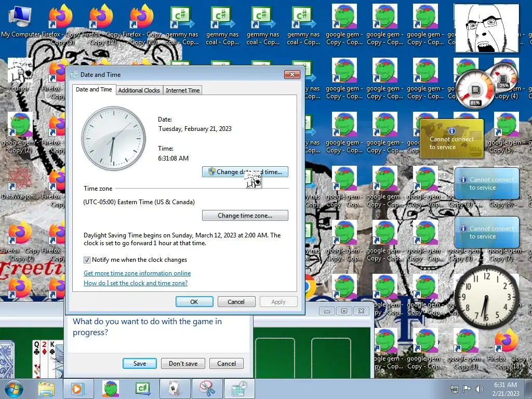
Task: Open the Windows Start menu
Action: tap(13, 389)
